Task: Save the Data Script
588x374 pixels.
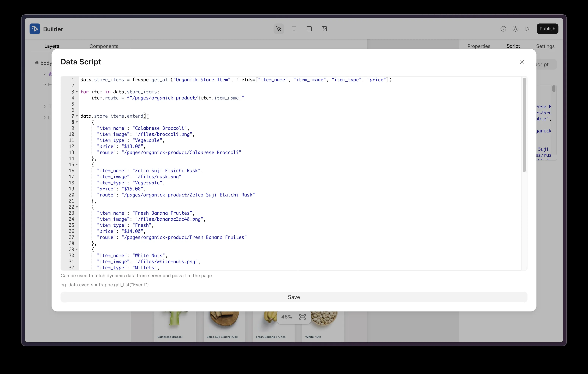Action: point(293,297)
